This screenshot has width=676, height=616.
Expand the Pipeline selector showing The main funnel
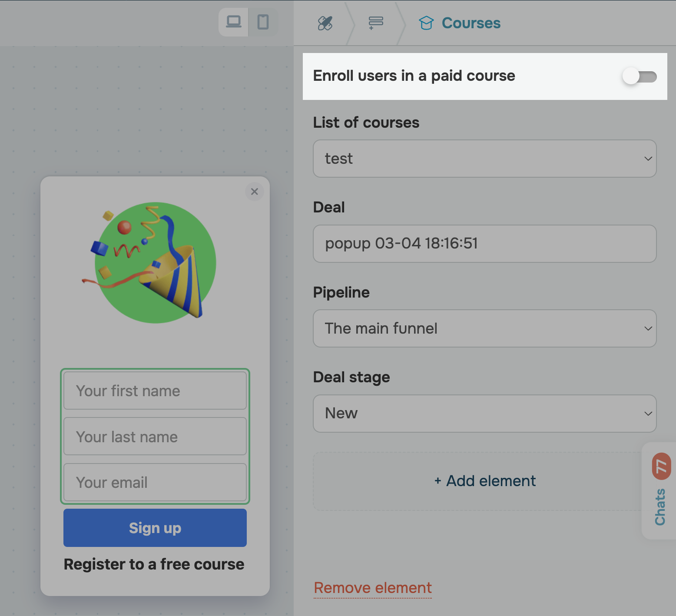(484, 328)
